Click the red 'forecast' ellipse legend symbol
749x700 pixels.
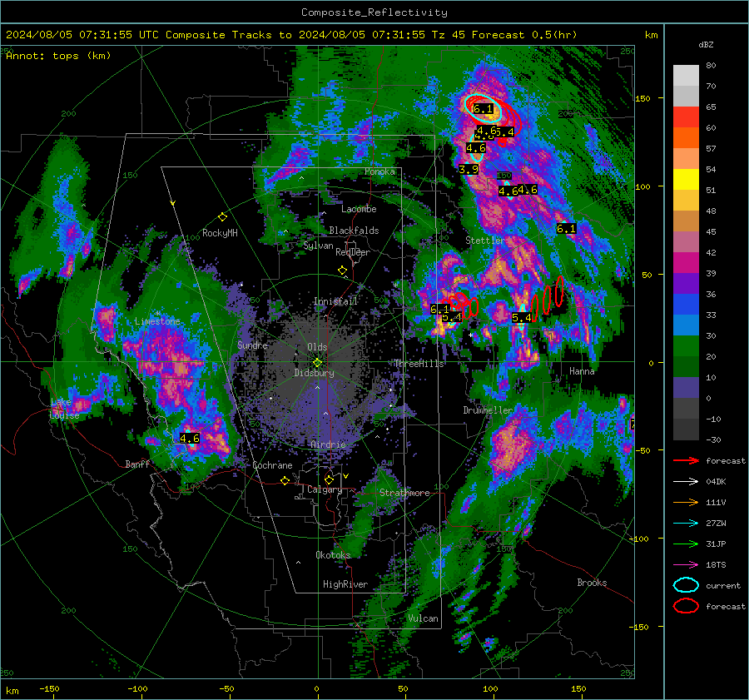(x=686, y=606)
